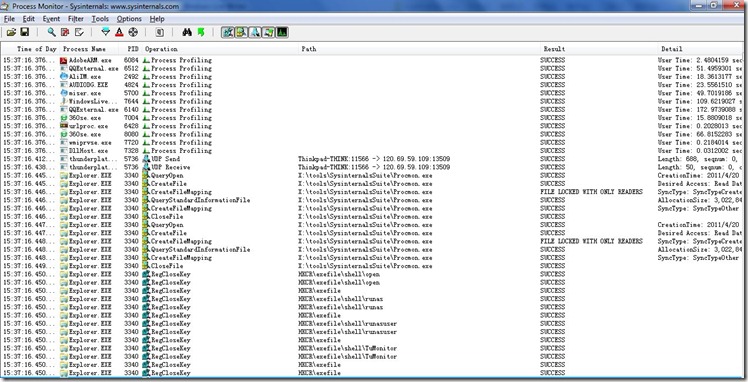748x382 pixels.
Task: Select the row with PID 6140
Action: (x=372, y=110)
